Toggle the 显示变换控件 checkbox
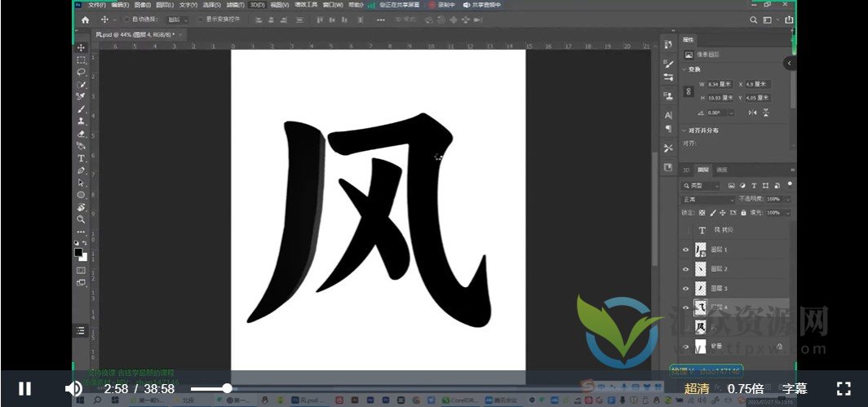Image resolution: width=868 pixels, height=407 pixels. tap(201, 20)
